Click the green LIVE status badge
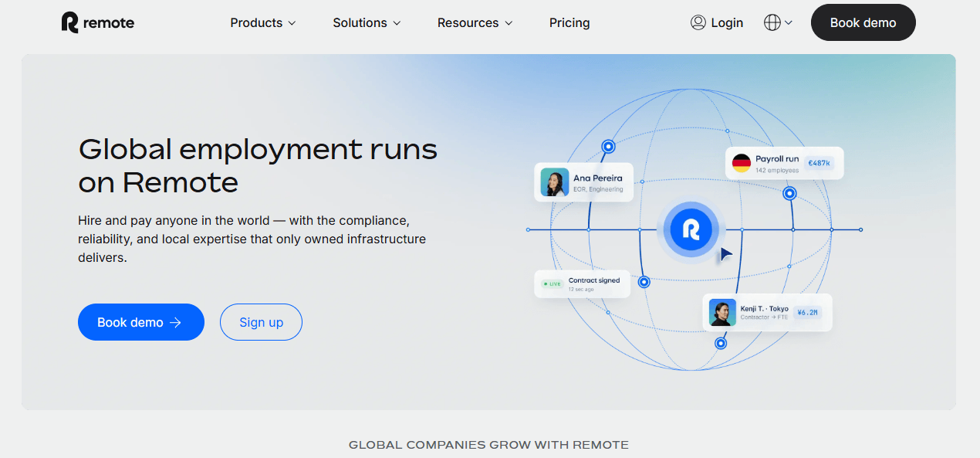Screen dimensions: 980x458 [553, 284]
